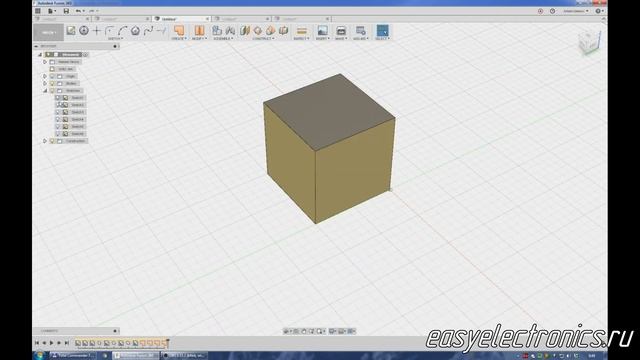Expand the Origin tree node
Screen dimensions: 640x360
(45, 76)
